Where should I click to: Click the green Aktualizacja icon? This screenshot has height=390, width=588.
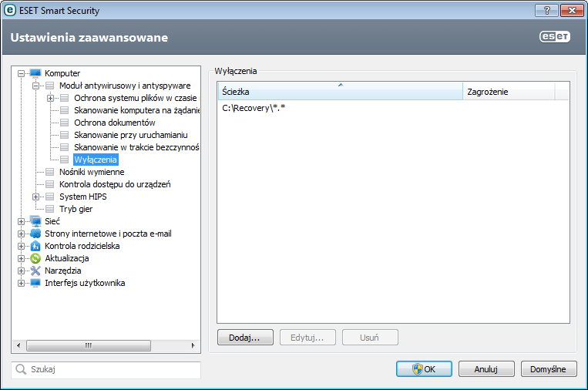[35, 258]
